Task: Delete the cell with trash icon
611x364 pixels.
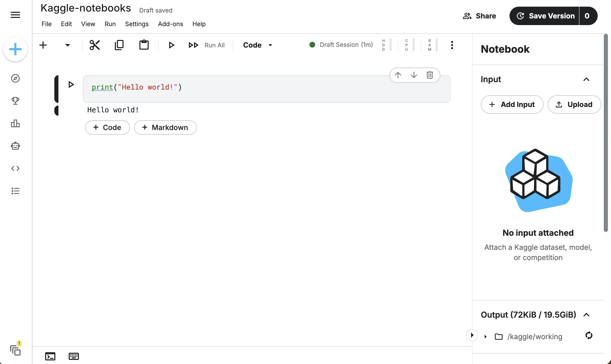Action: pyautogui.click(x=430, y=75)
